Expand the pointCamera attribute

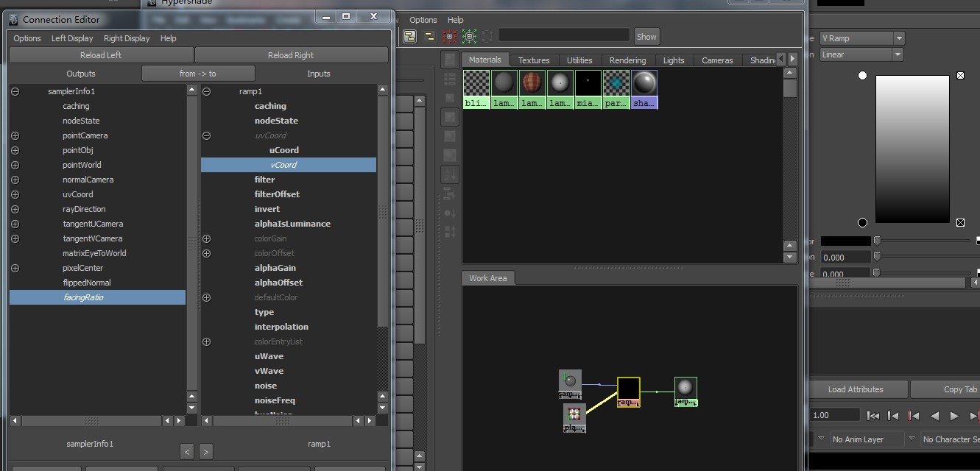pos(15,135)
